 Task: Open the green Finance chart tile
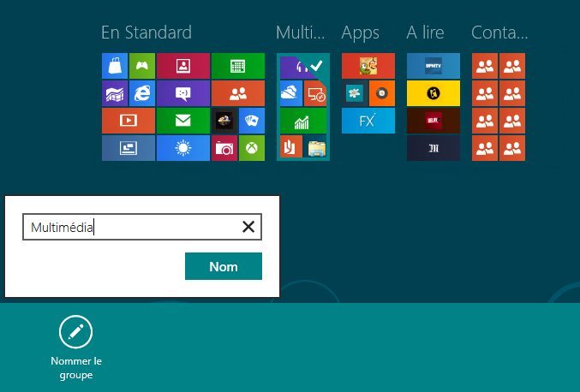click(x=302, y=121)
